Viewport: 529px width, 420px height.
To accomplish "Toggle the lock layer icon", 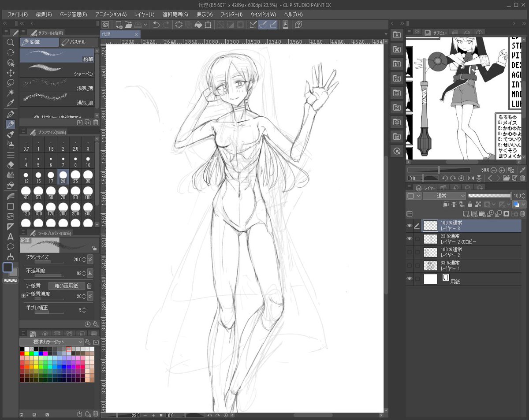I will pyautogui.click(x=470, y=204).
